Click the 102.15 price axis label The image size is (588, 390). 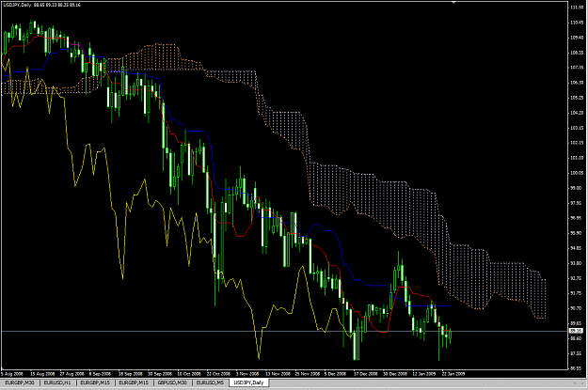[577, 143]
